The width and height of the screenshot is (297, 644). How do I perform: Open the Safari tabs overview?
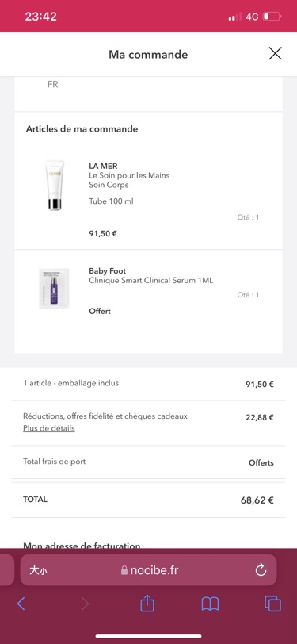click(272, 604)
